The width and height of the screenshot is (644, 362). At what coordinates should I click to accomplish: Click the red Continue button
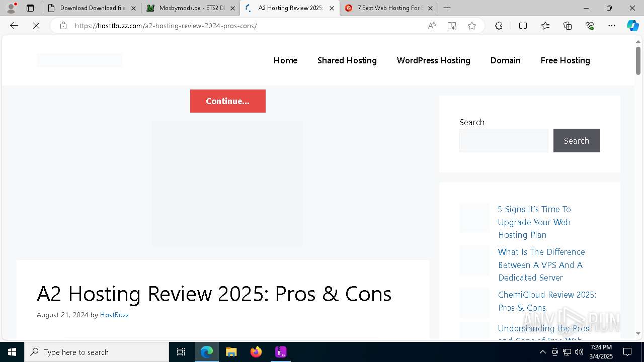click(x=228, y=101)
